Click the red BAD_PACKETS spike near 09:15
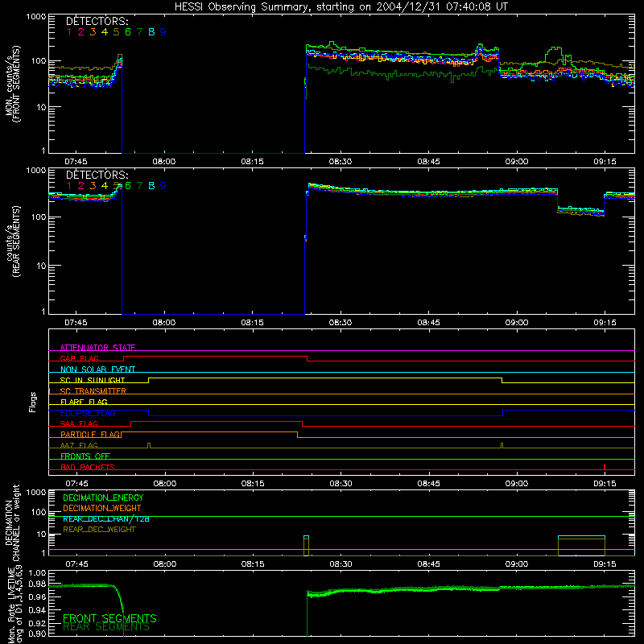This screenshot has height=644, width=644. point(605,467)
